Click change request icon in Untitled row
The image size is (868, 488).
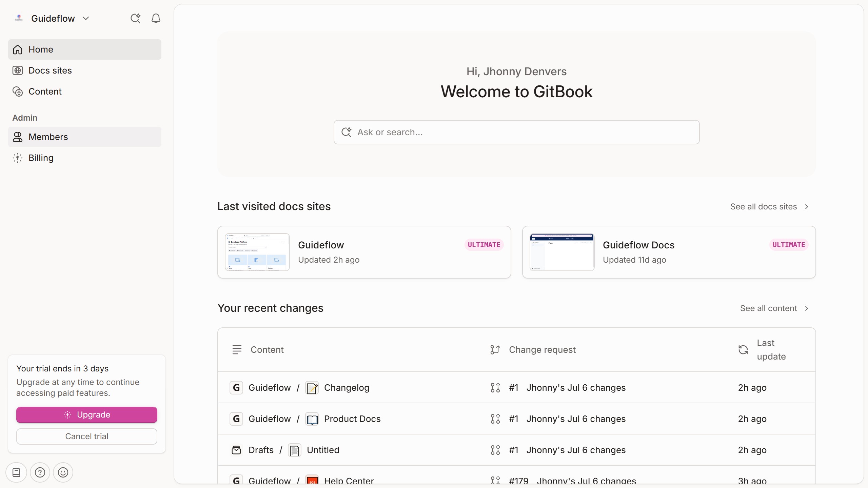[495, 450]
